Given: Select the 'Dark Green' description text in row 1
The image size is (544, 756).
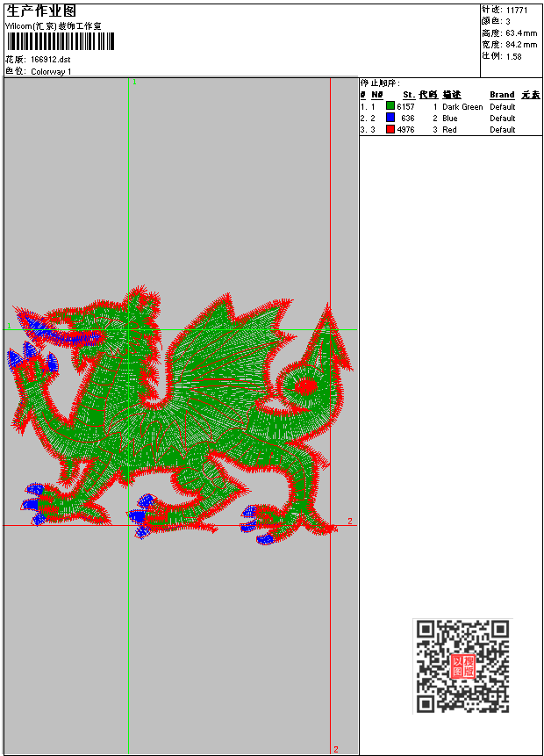Looking at the screenshot, I should pos(462,106).
